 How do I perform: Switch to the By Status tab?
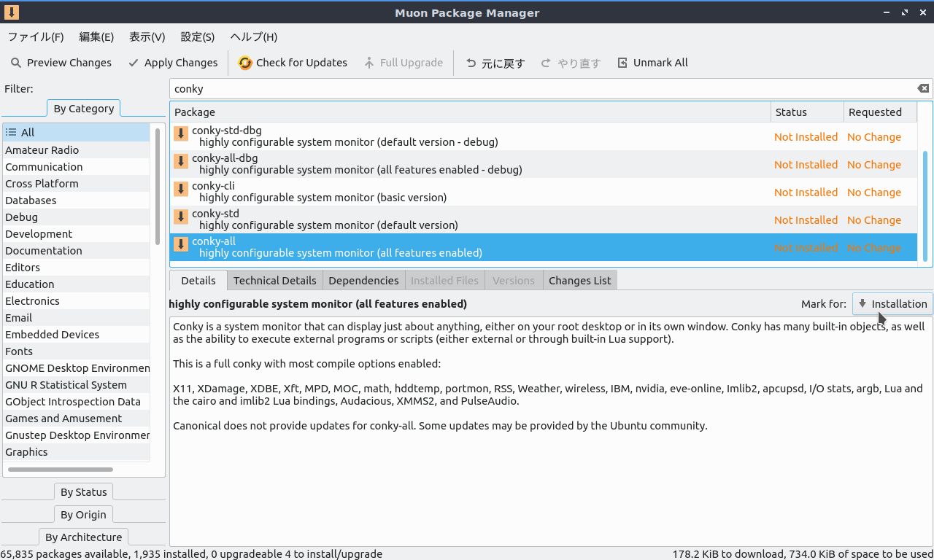[x=84, y=491]
